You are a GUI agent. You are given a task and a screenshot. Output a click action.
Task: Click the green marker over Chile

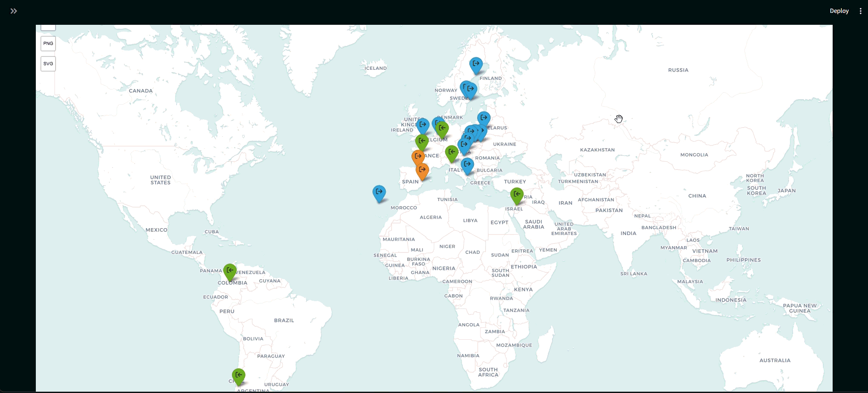[x=238, y=376]
